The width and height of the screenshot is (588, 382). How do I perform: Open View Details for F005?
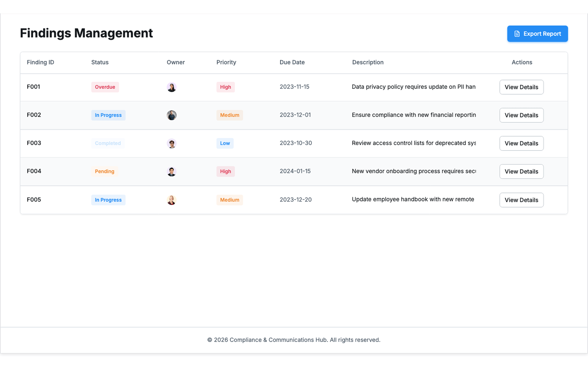[x=521, y=200]
